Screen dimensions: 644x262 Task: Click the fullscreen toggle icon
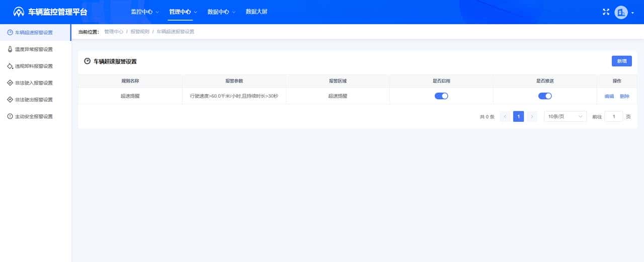coord(606,12)
